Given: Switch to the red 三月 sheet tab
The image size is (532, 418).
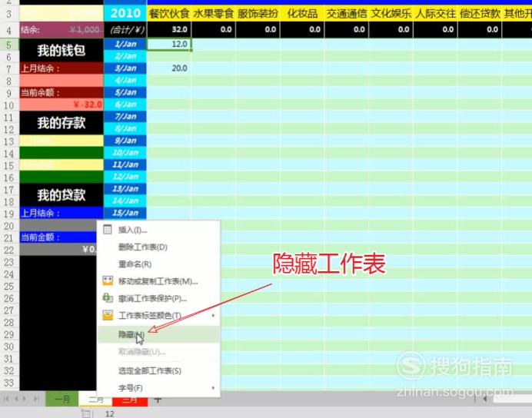Looking at the screenshot, I should click(x=130, y=400).
